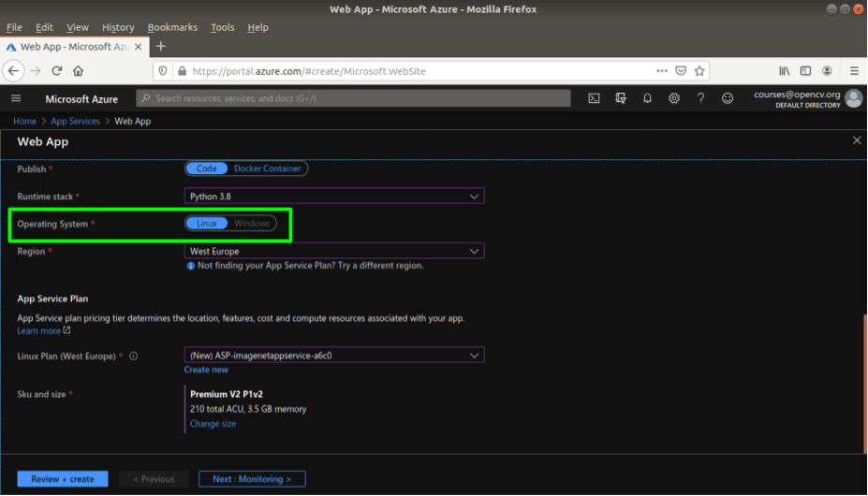The height and width of the screenshot is (496, 868).
Task: Choose Linux operating system
Action: (207, 223)
